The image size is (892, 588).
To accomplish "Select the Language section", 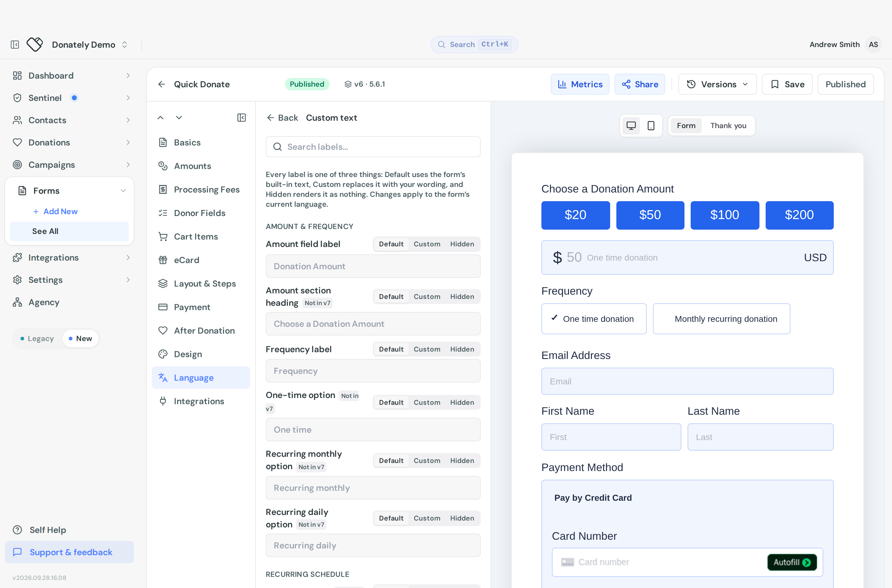I will 201,378.
